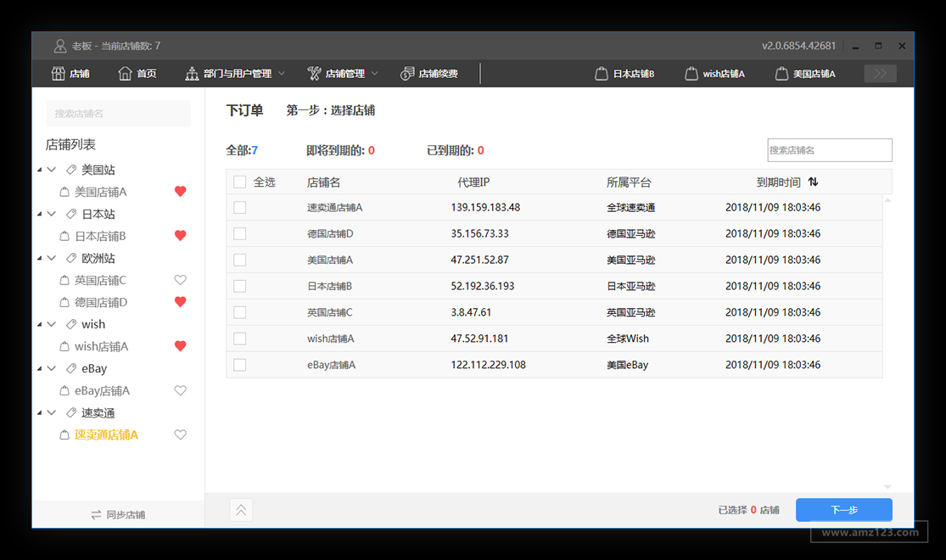
Task: Sort by 到期时间 using sort arrows
Action: (x=814, y=182)
